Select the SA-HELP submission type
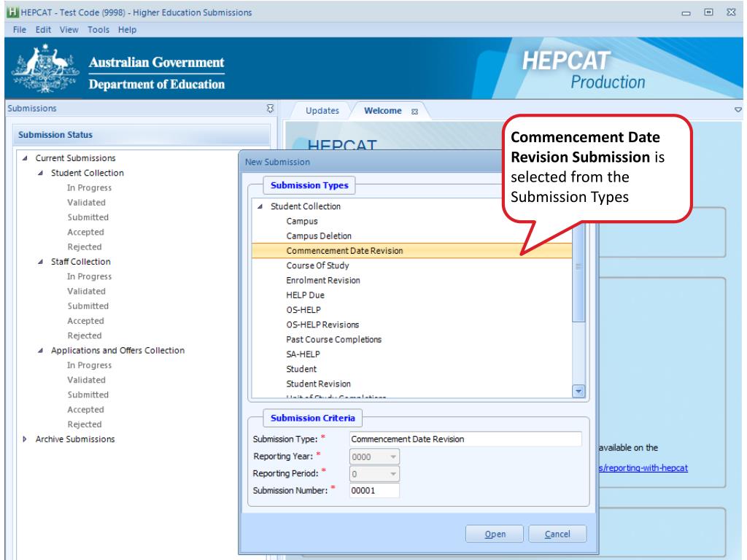The image size is (747, 560). click(x=303, y=354)
